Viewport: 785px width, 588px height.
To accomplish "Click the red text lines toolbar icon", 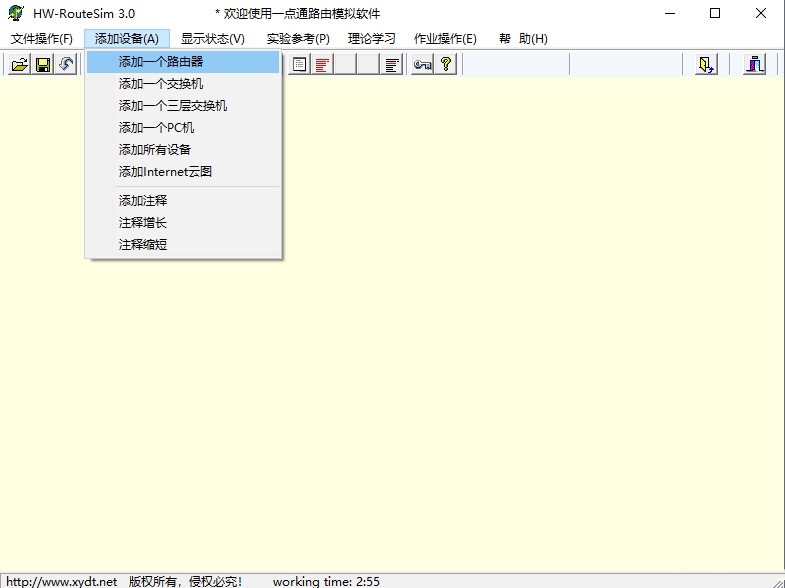I will pos(322,64).
